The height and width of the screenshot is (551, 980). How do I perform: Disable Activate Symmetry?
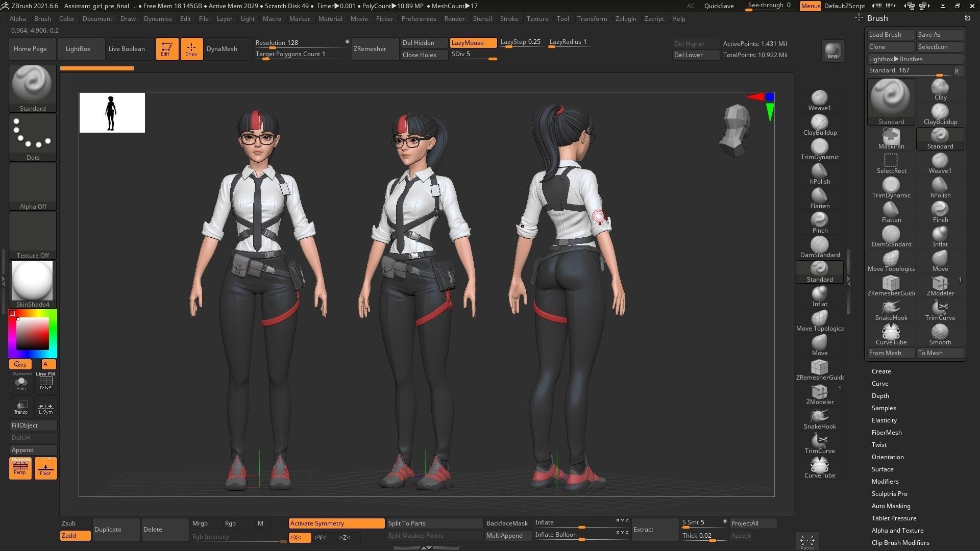(x=336, y=523)
